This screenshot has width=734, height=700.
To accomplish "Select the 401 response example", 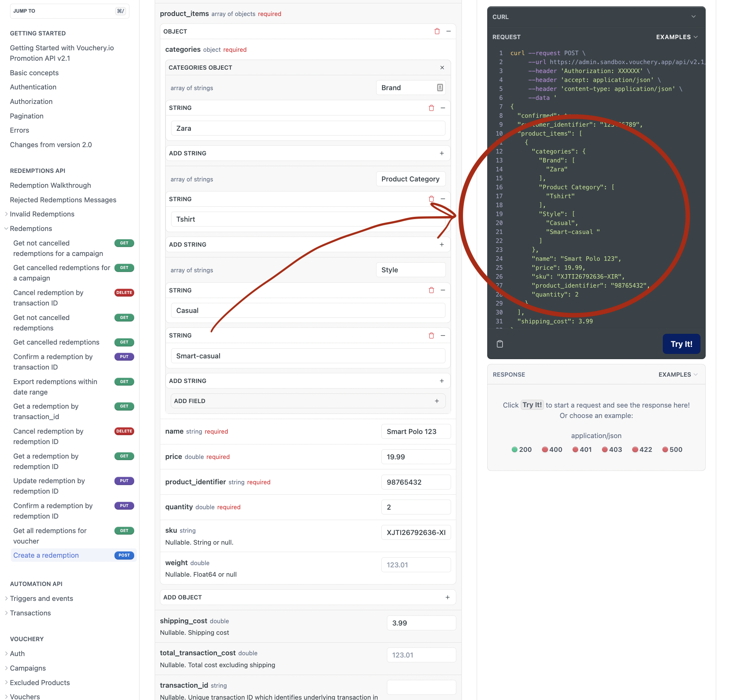I will [x=582, y=450].
